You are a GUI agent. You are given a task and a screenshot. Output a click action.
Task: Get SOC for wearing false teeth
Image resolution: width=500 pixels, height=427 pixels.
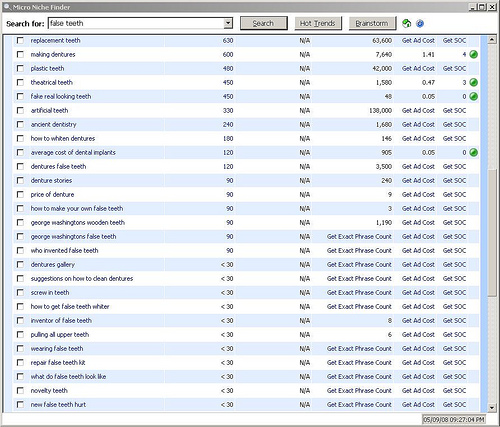pyautogui.click(x=454, y=348)
